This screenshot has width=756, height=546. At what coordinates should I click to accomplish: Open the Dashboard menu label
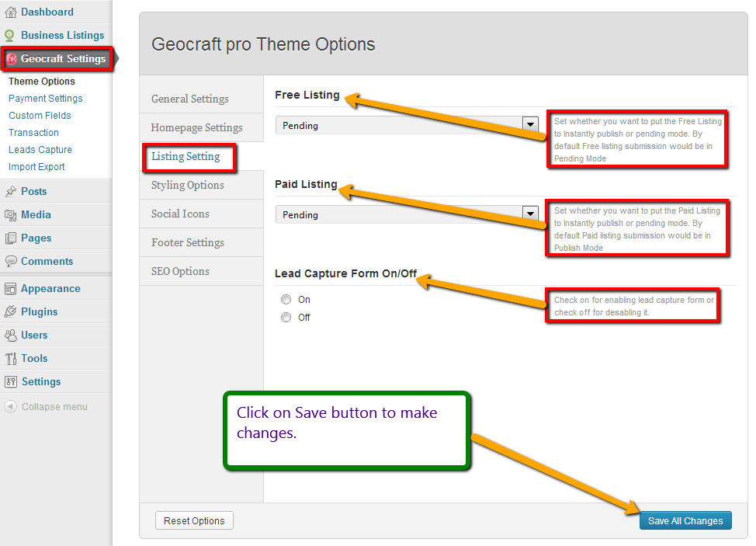tap(47, 12)
